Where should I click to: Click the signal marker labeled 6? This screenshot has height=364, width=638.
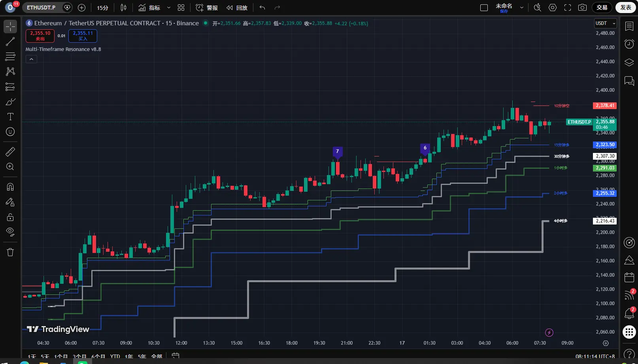425,149
